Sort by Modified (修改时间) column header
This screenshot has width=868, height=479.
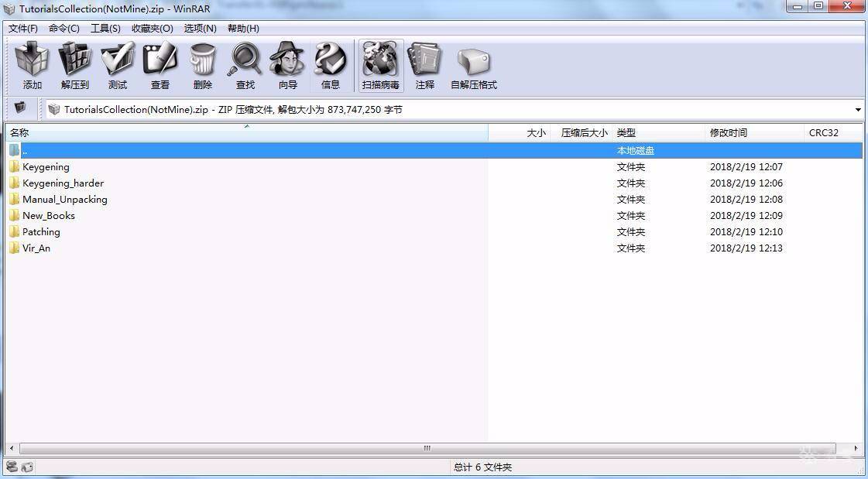point(754,133)
